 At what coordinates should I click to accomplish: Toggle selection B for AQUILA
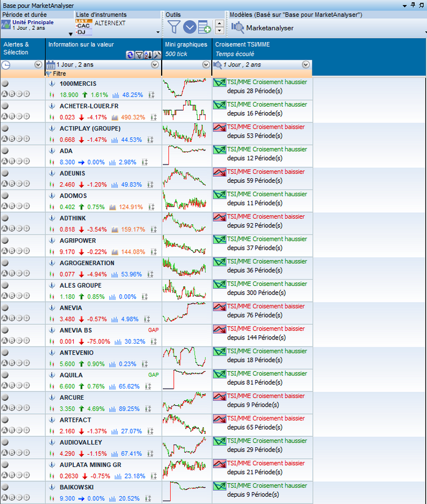12,385
